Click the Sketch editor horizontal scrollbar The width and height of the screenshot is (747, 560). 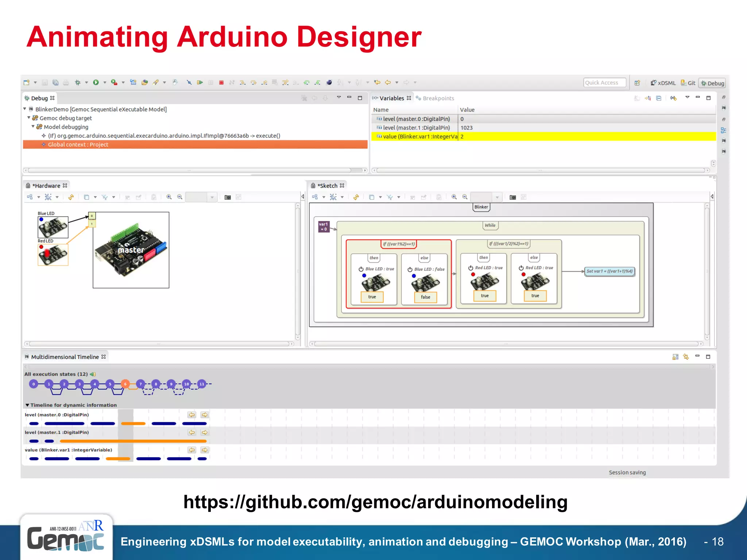click(x=506, y=344)
